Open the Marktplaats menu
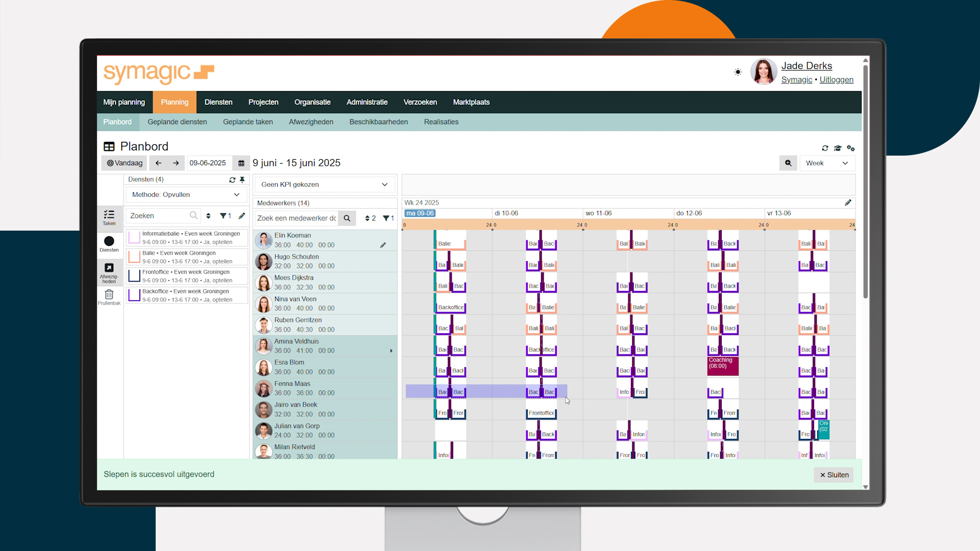The image size is (980, 551). [x=471, y=102]
